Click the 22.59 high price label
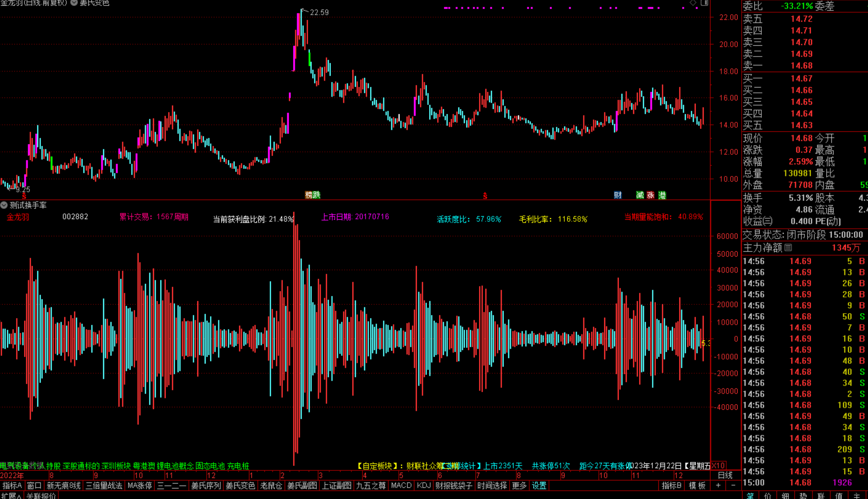The image size is (868, 499). (319, 12)
